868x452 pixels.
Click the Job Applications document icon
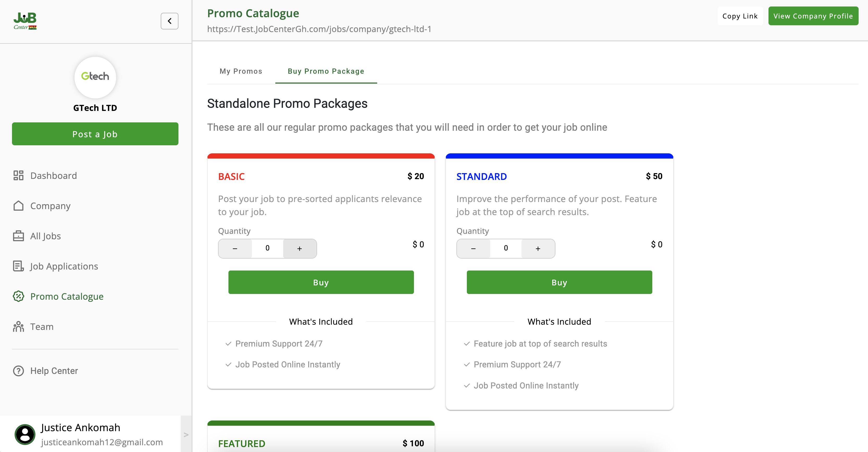pyautogui.click(x=18, y=266)
